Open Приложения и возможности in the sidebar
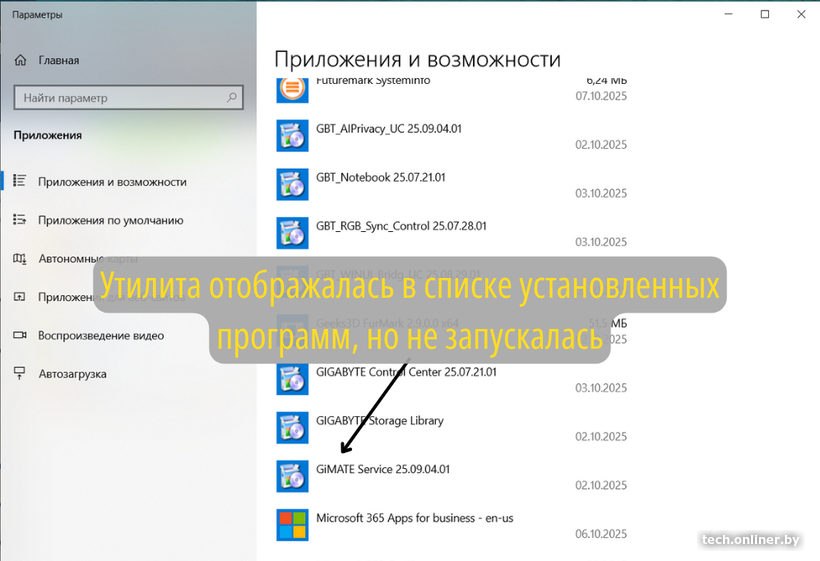 tap(112, 182)
